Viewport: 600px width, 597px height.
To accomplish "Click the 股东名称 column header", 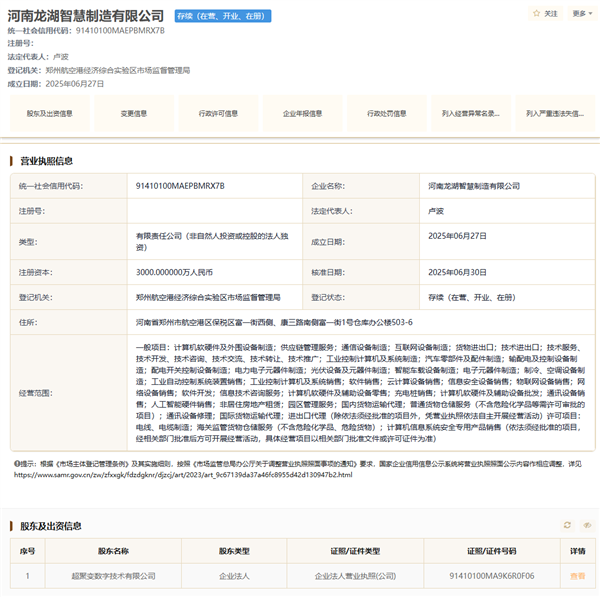I will (x=113, y=551).
